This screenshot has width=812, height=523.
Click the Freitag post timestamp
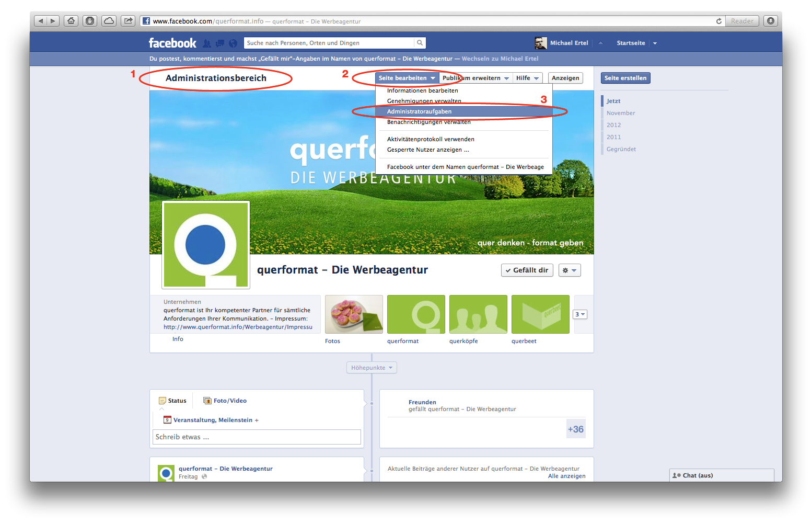click(188, 476)
